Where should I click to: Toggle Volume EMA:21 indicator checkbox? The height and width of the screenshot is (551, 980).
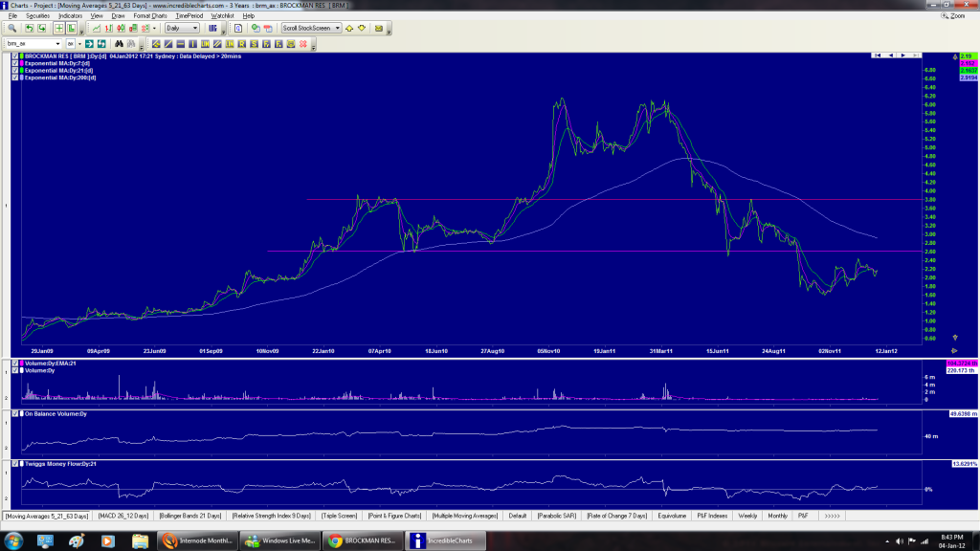(x=15, y=363)
